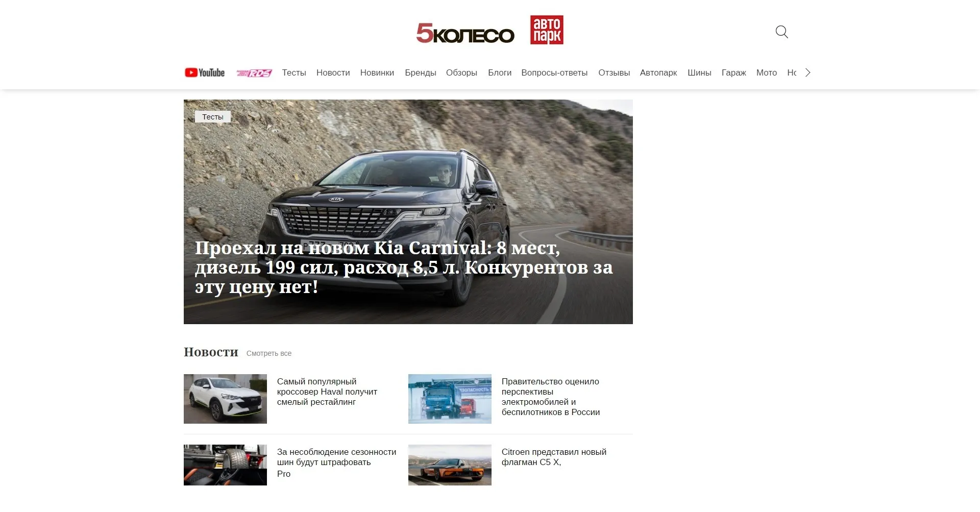Open the blue truck thumbnail
The width and height of the screenshot is (980, 512).
pos(450,399)
